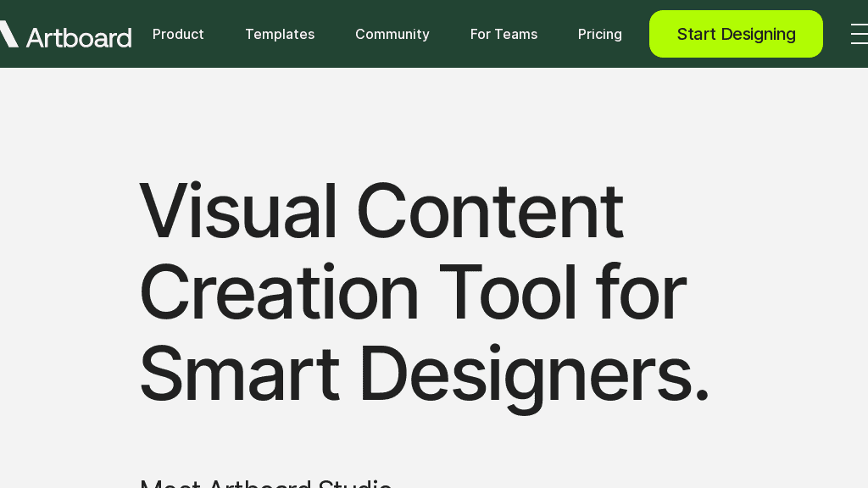Navigate to Community via the header link
Screen dimensions: 868x488
pyautogui.click(x=392, y=34)
